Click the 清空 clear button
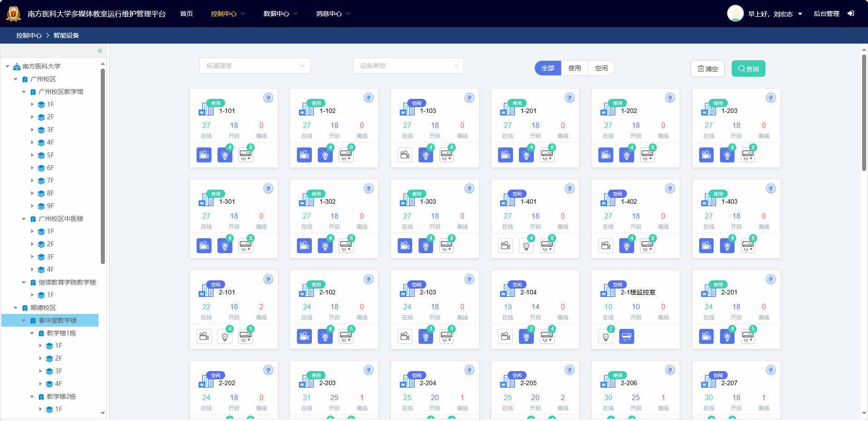 (x=707, y=69)
